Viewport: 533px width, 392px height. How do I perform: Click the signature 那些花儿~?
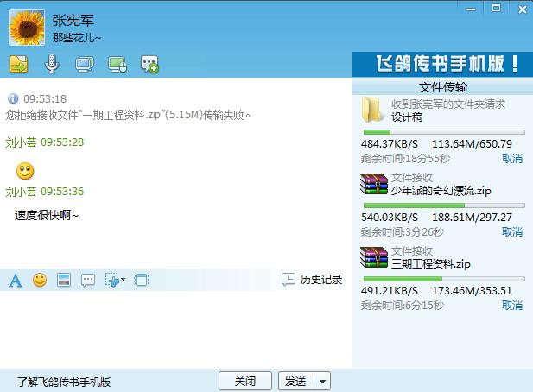coord(77,37)
